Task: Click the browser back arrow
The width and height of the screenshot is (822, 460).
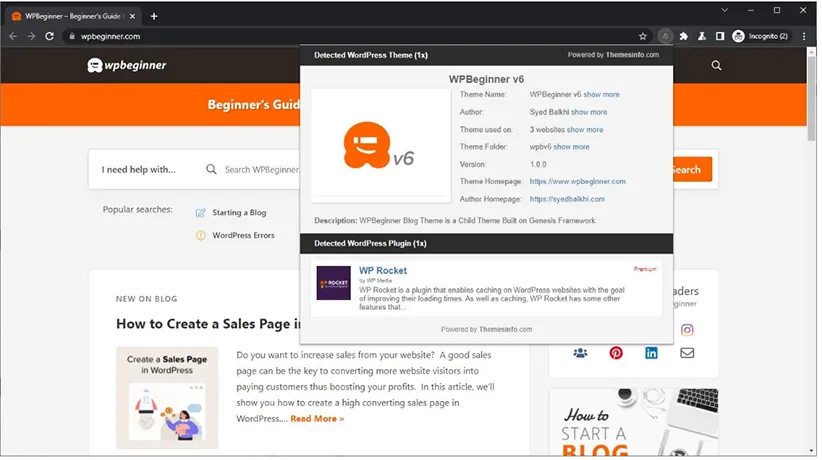Action: pos(13,36)
